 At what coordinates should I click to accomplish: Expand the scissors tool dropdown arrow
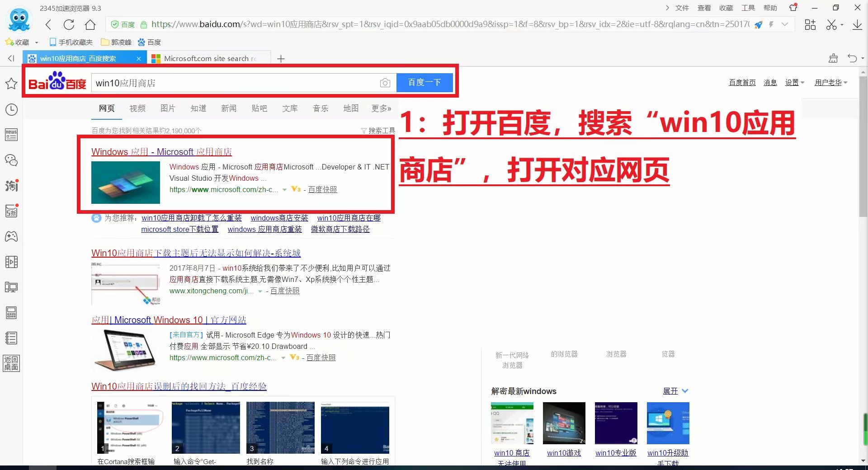[842, 25]
